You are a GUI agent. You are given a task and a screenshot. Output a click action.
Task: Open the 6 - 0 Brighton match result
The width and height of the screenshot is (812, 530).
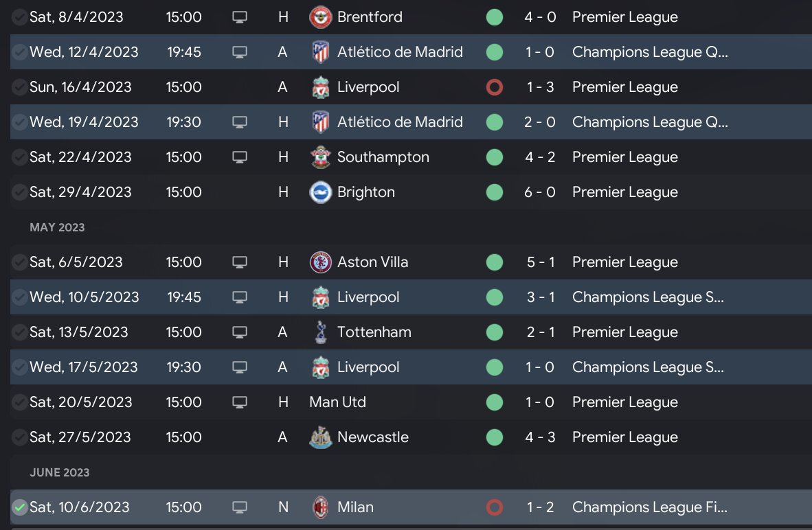539,192
